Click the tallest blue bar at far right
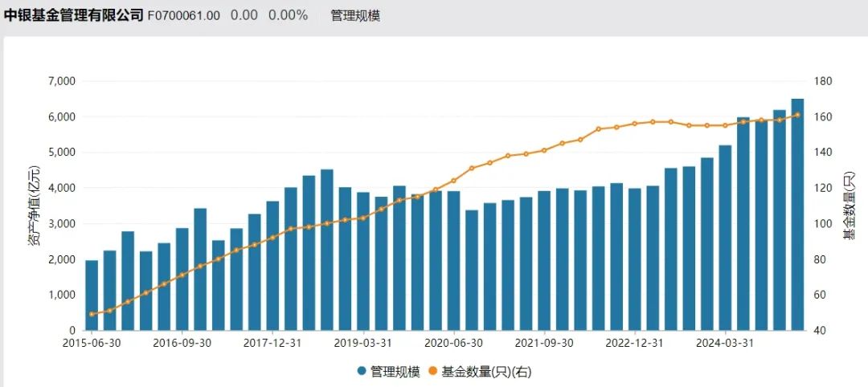The image size is (868, 387). coord(797,214)
